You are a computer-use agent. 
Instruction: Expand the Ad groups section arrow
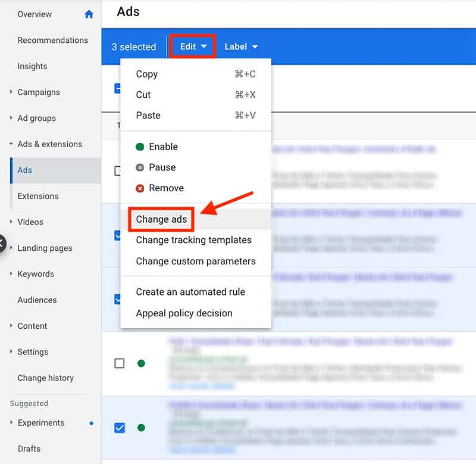pyautogui.click(x=11, y=117)
